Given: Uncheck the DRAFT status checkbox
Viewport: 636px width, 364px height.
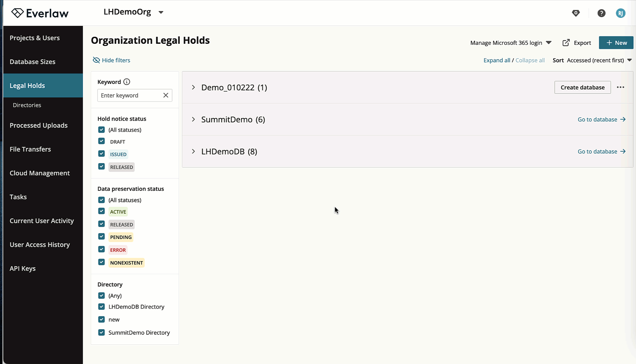Looking at the screenshot, I should [x=102, y=141].
